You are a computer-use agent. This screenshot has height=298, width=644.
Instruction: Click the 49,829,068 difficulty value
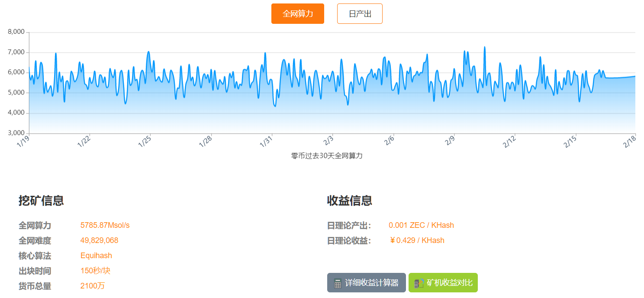click(x=99, y=240)
